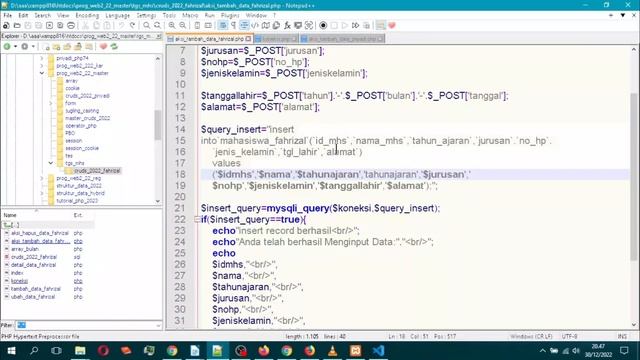Sort the file list by Ext. column
Viewport: 640px width, 360px height.
78,215
